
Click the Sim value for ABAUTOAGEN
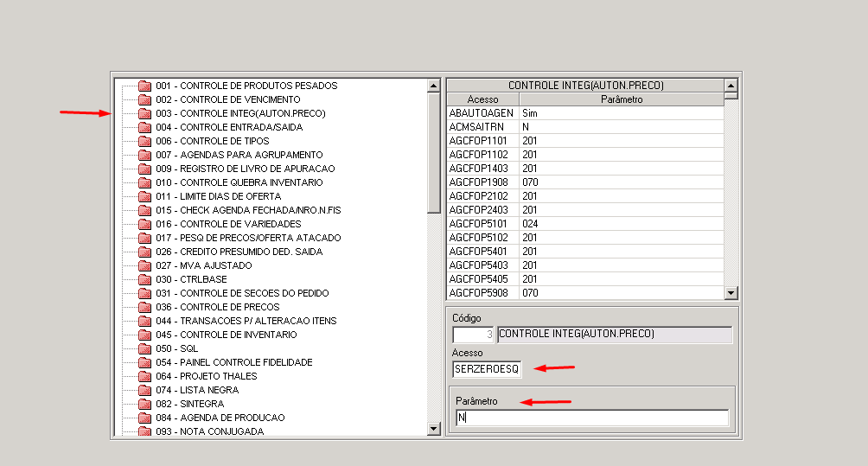(x=530, y=113)
